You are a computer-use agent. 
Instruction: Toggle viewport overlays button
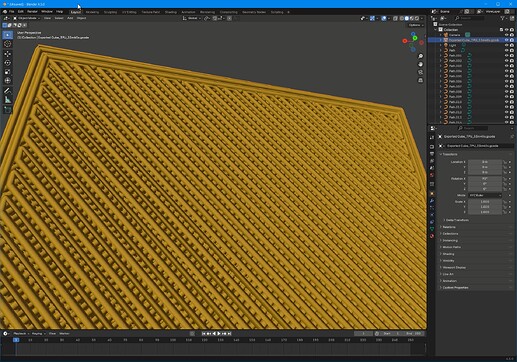click(384, 18)
